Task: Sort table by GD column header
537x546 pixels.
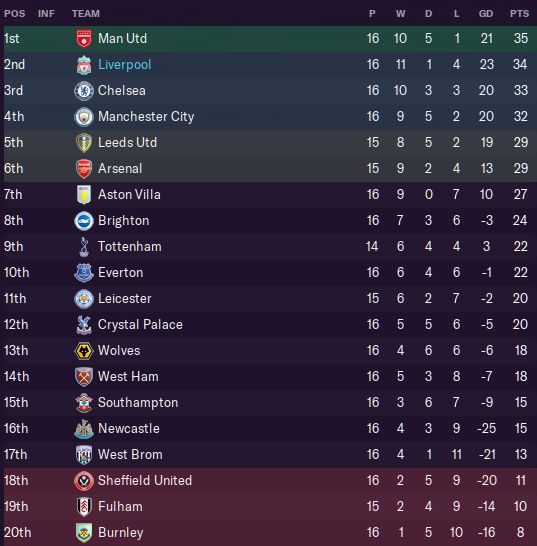Action: (486, 14)
